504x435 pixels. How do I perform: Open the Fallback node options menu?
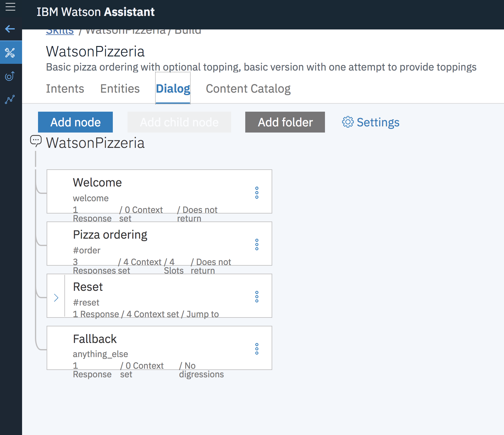tap(257, 349)
